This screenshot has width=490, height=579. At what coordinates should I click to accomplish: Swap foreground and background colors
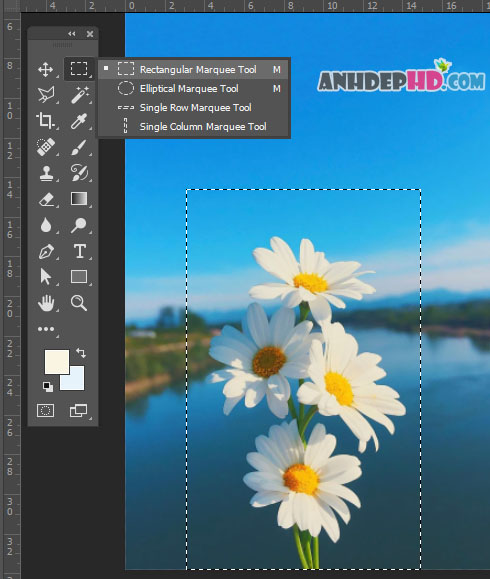tap(81, 353)
